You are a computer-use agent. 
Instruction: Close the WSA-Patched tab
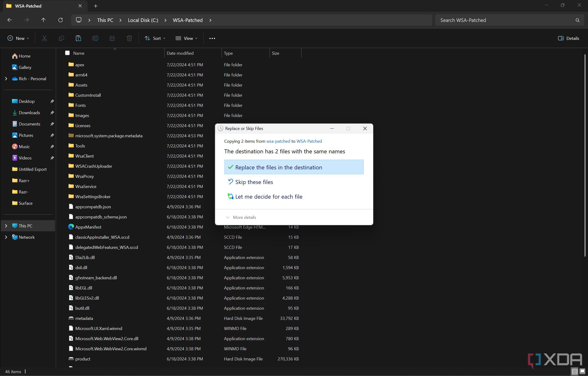(x=80, y=6)
